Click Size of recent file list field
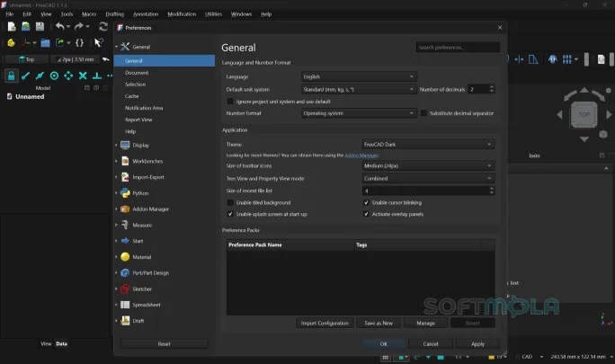 [428, 191]
